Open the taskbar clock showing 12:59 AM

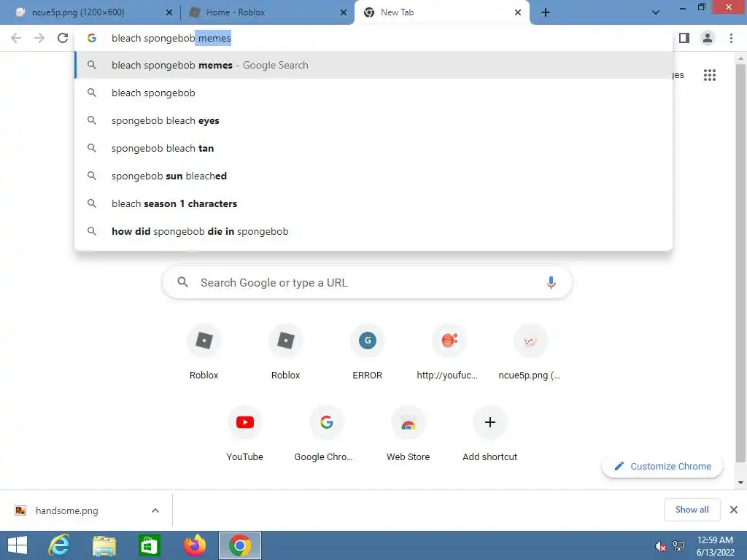pos(715,546)
